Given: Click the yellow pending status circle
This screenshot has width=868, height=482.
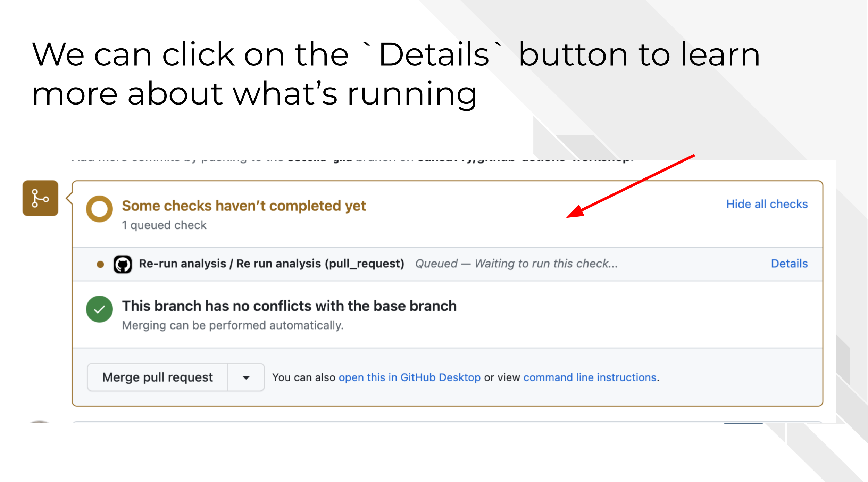Looking at the screenshot, I should click(x=99, y=209).
